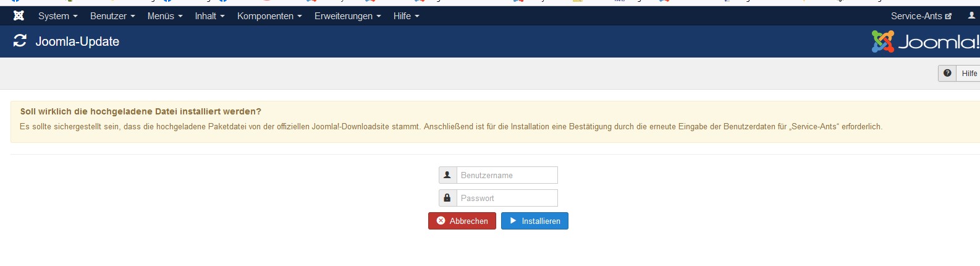Click the Joomla icon in top-left corner
This screenshot has width=980, height=266.
(x=19, y=16)
